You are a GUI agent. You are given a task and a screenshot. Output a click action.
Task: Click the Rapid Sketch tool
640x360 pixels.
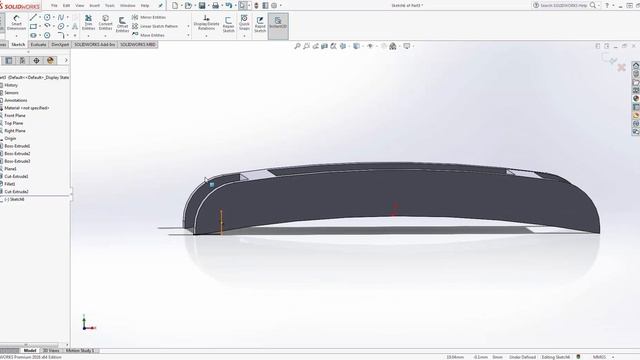click(x=260, y=24)
